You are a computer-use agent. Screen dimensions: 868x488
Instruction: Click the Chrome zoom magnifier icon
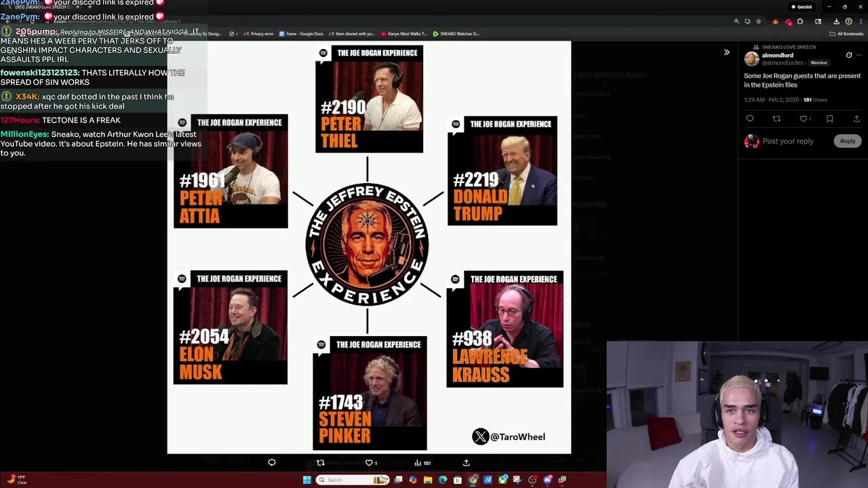736,21
